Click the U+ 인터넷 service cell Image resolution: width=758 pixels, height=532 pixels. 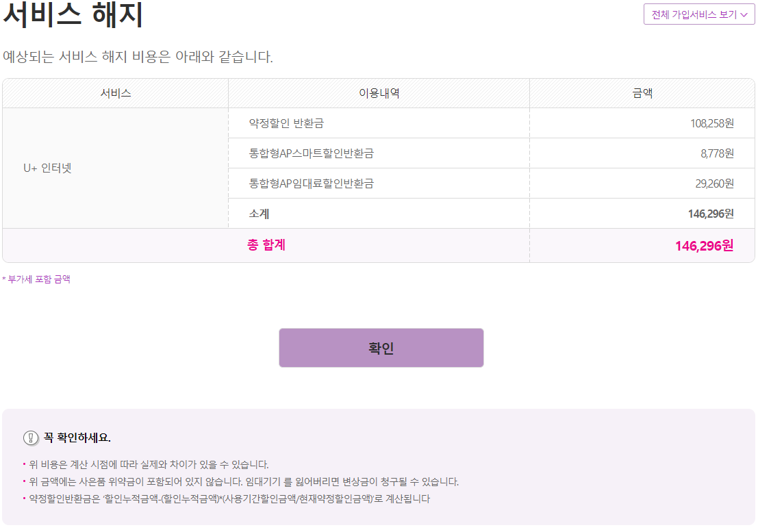[47, 168]
